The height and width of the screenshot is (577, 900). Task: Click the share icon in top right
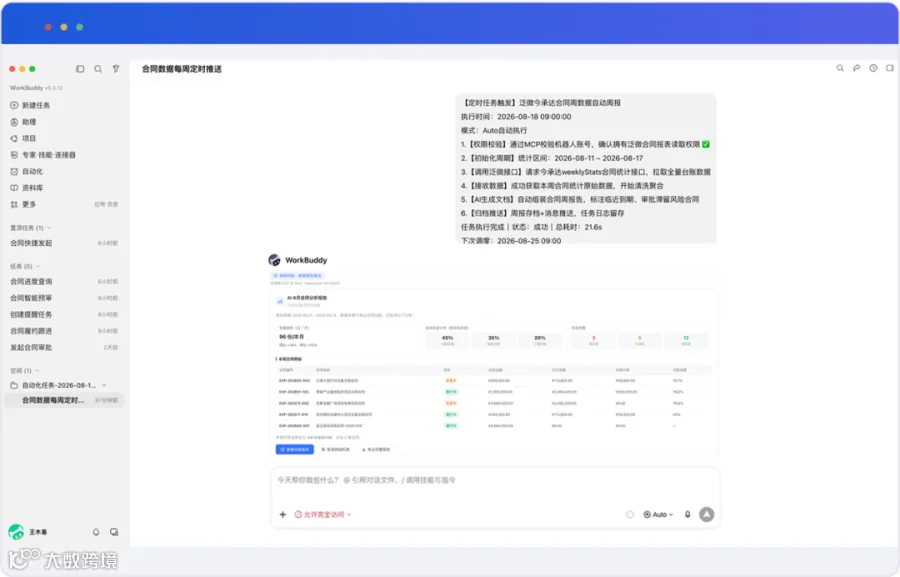856,68
